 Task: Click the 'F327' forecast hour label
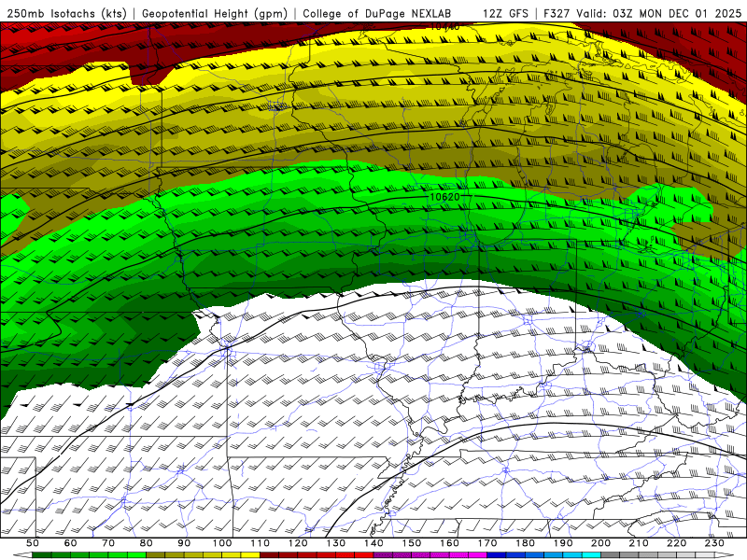[556, 13]
